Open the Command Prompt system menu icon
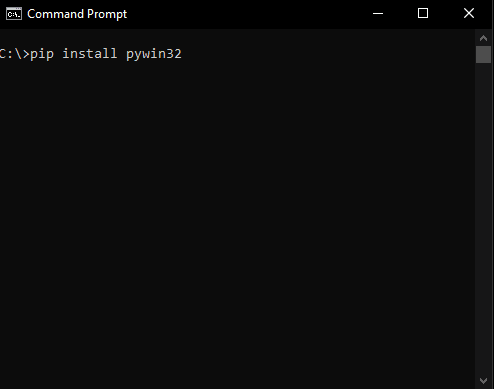Viewport: 494px width, 389px height. click(x=14, y=14)
